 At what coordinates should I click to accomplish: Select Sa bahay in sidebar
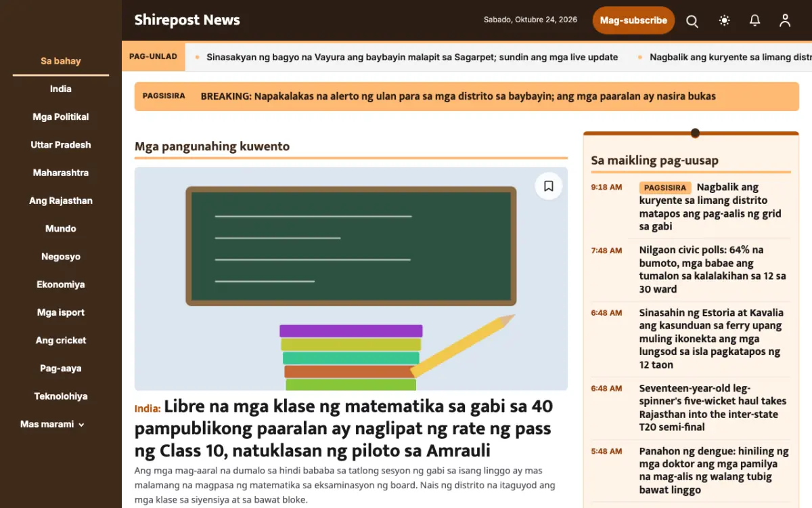(61, 61)
